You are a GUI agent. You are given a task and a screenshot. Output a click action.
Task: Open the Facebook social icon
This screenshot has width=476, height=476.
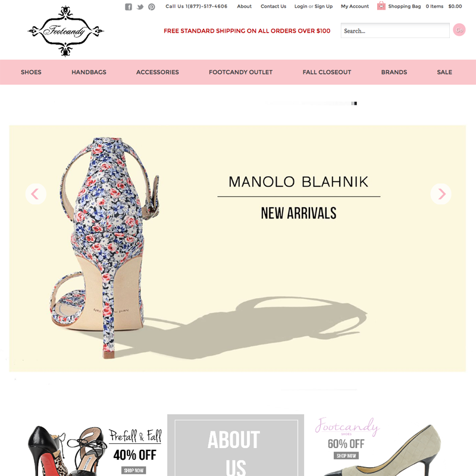pyautogui.click(x=129, y=7)
